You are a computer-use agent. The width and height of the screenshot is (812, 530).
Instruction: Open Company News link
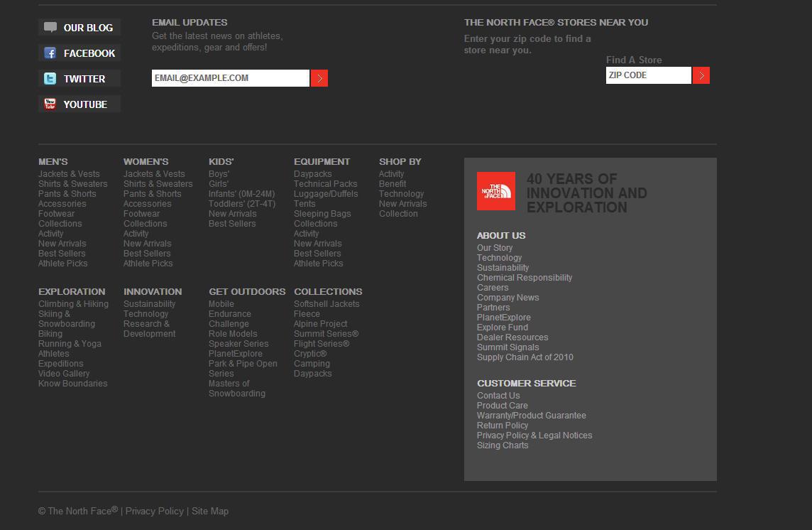[x=508, y=298]
